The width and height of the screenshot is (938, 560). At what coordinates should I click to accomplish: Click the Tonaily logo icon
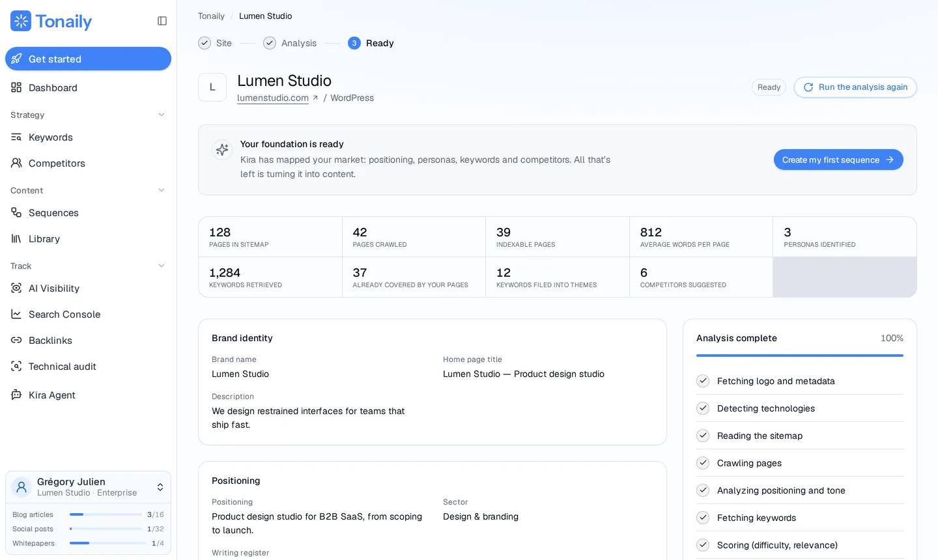pyautogui.click(x=21, y=21)
